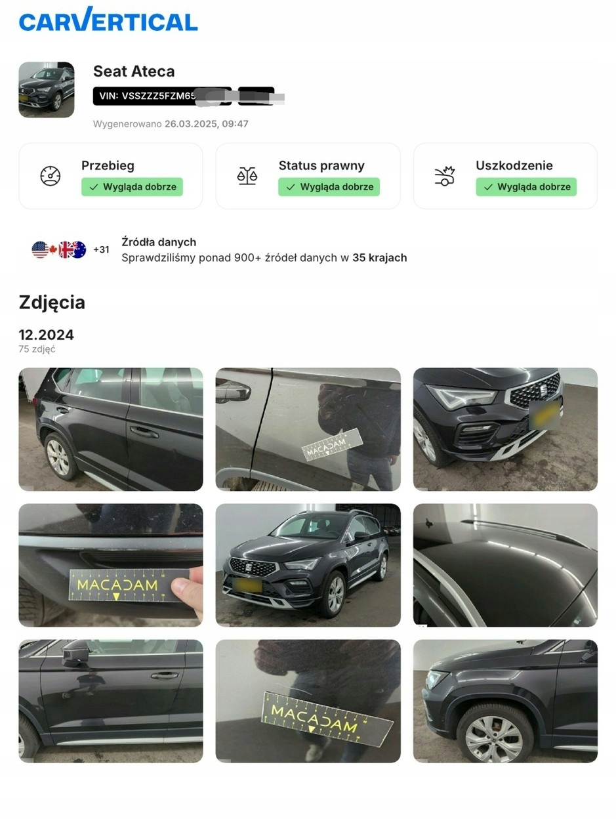Viewport: 616px width, 840px height.
Task: Click the VIN number label
Action: [163, 96]
